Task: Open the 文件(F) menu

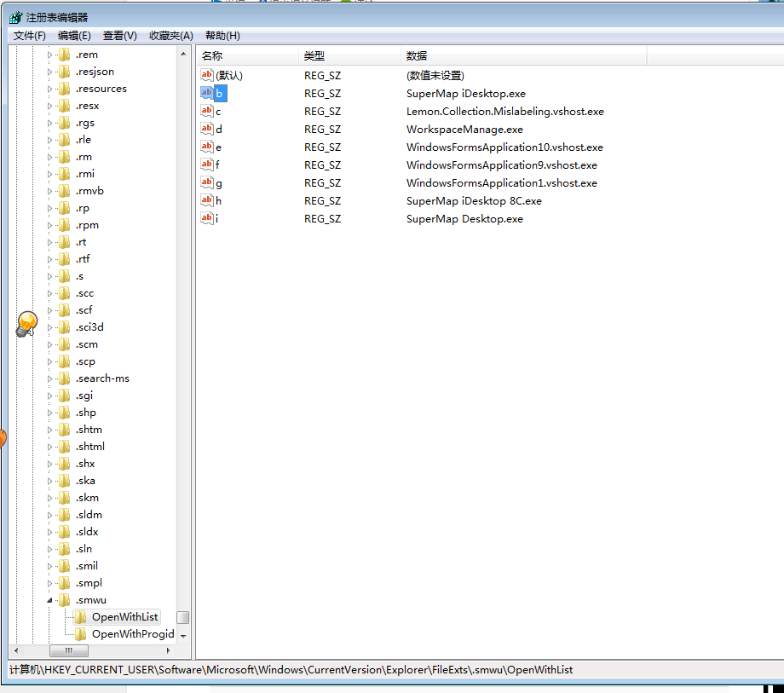Action: 30,36
